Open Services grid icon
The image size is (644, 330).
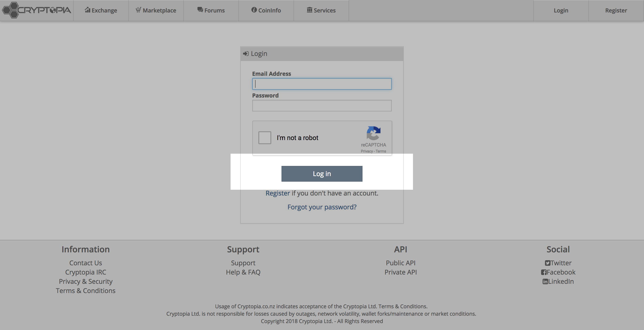[x=309, y=10]
